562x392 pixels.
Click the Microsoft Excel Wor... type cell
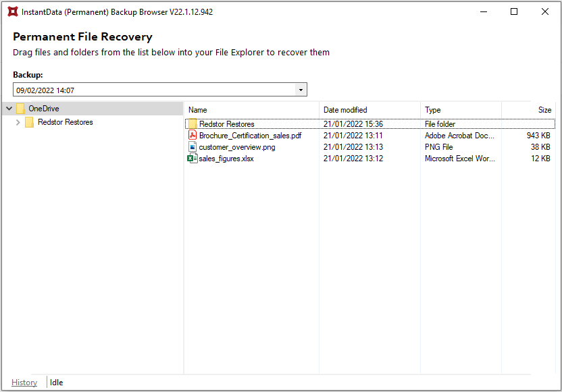pos(460,159)
